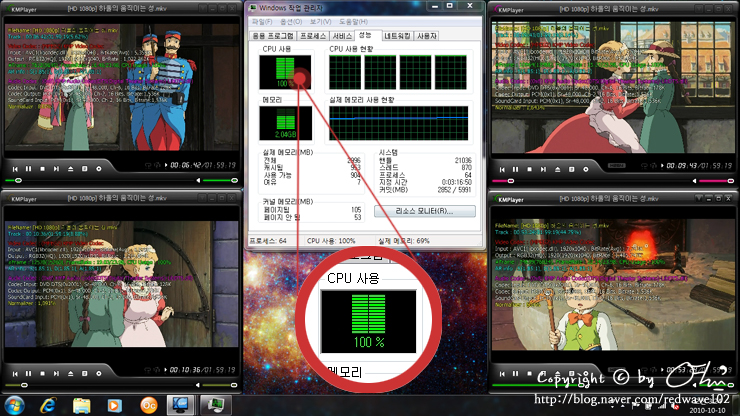This screenshot has width=740, height=416.
Task: Click KMPlayer logo on 00:06:42 window
Action: (22, 9)
